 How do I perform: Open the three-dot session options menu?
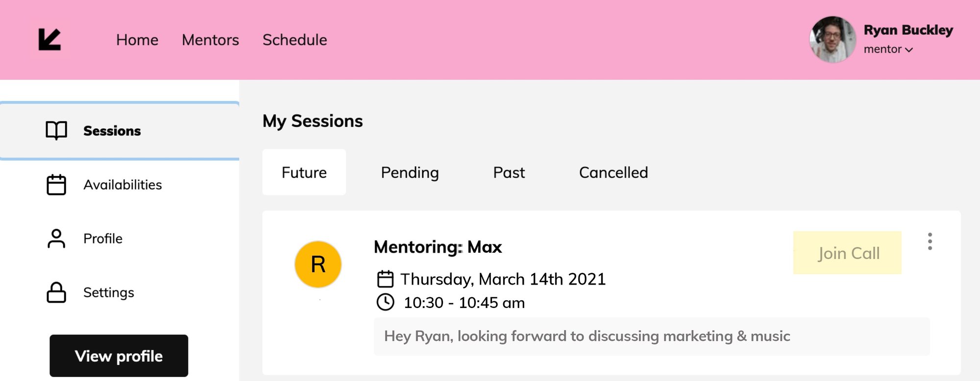tap(930, 241)
